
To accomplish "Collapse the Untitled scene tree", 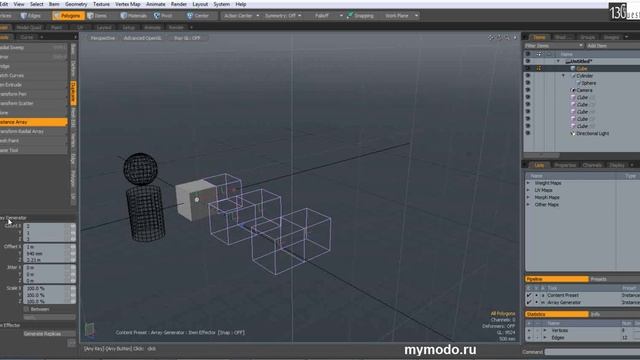I will [558, 61].
